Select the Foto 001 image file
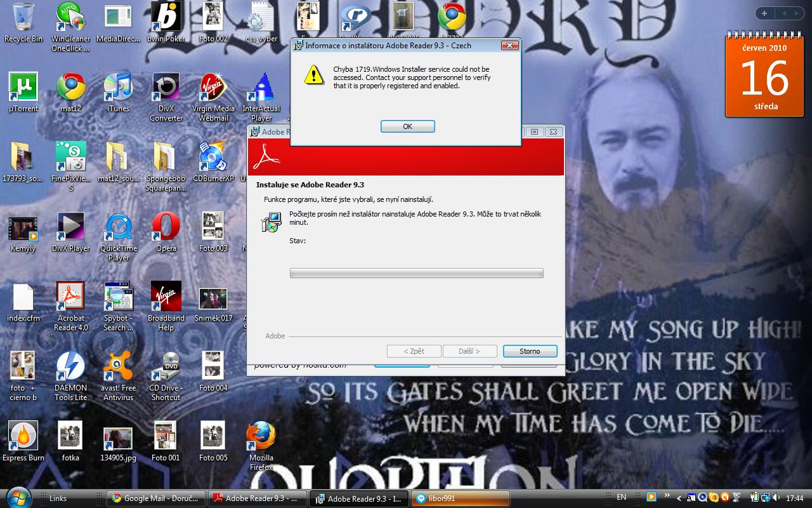 click(166, 442)
